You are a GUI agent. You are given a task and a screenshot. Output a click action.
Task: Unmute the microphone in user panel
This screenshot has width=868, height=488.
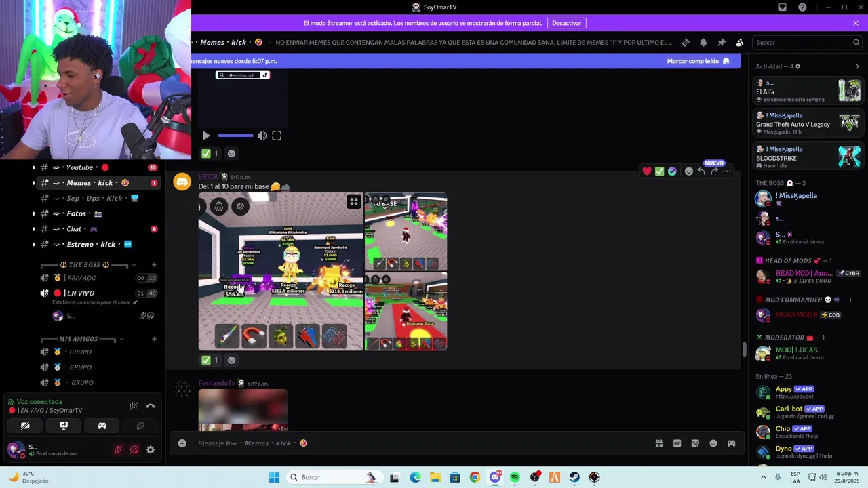[x=118, y=449]
